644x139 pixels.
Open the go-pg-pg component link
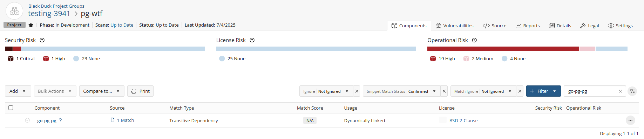(x=47, y=120)
